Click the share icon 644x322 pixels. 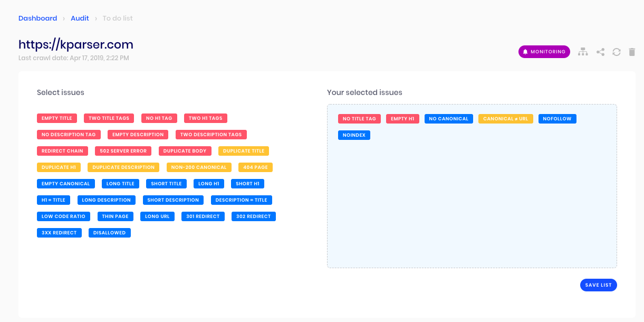click(600, 52)
